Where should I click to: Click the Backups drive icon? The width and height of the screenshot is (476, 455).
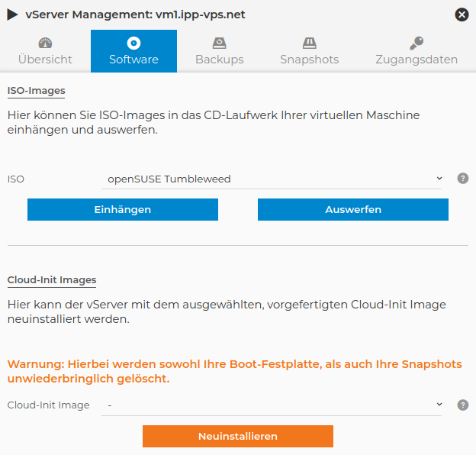(x=220, y=43)
